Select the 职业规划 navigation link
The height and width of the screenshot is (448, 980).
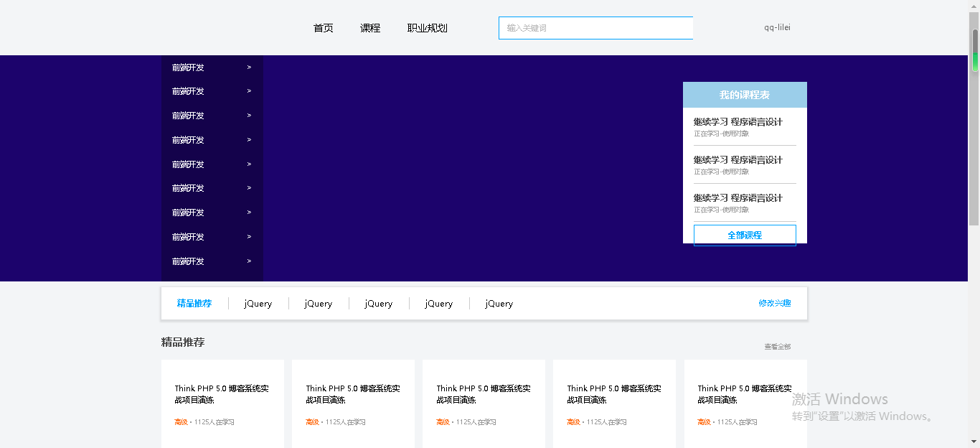pyautogui.click(x=426, y=28)
